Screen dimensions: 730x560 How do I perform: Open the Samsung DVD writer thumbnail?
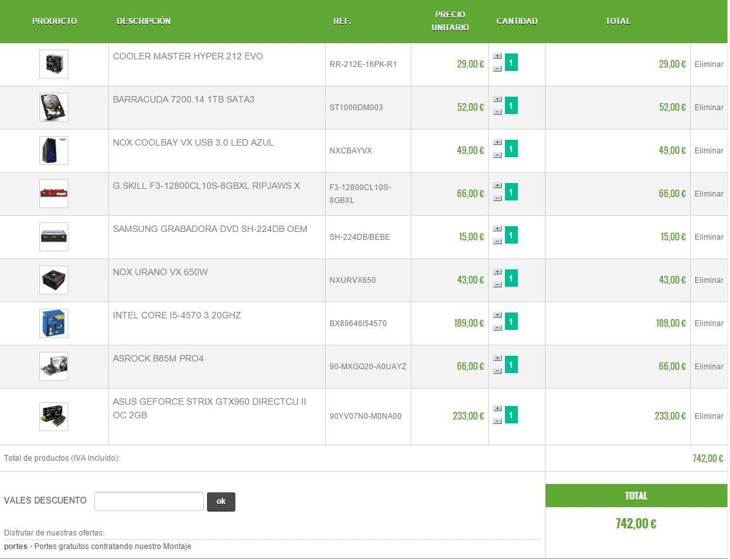[54, 237]
